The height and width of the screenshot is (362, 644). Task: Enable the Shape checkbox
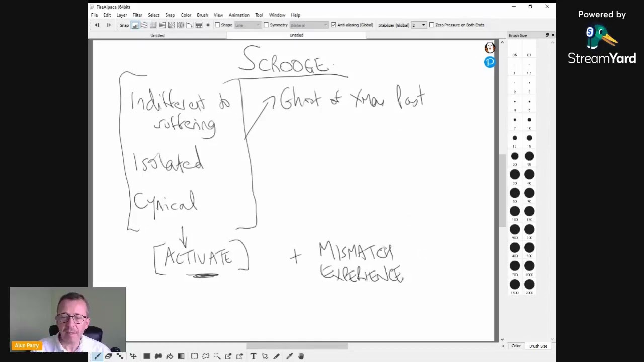217,25
